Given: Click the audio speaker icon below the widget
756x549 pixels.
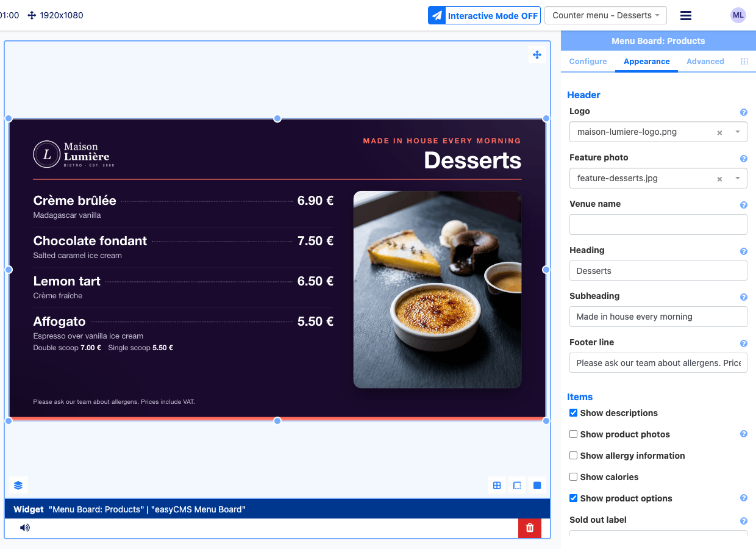Looking at the screenshot, I should (x=25, y=528).
